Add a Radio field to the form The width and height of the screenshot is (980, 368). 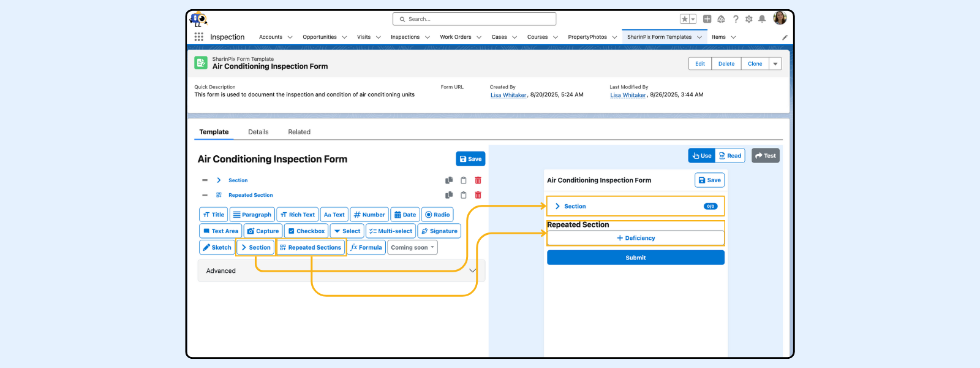[437, 215]
